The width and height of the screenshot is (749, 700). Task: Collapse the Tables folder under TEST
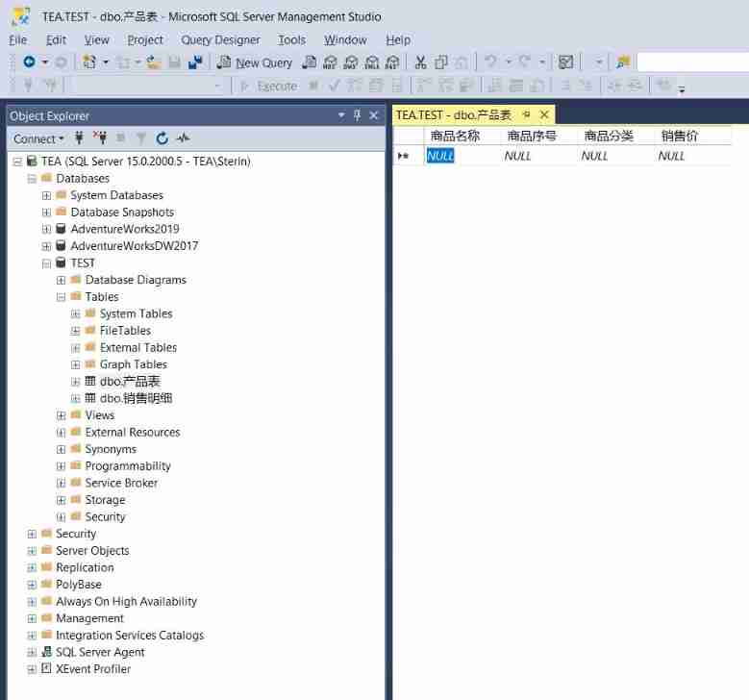[61, 297]
